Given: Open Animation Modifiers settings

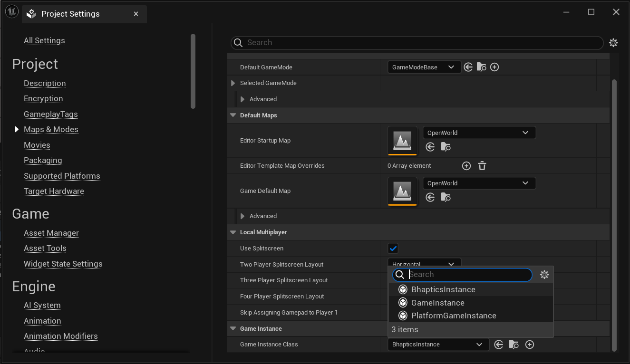Looking at the screenshot, I should (x=61, y=336).
